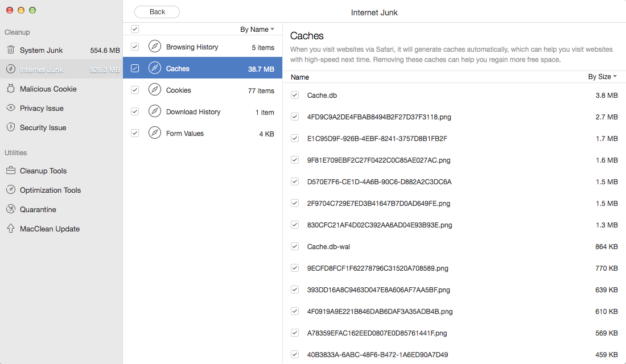Select the Form Values row
Viewport: 626px width, 364px height.
click(x=203, y=133)
